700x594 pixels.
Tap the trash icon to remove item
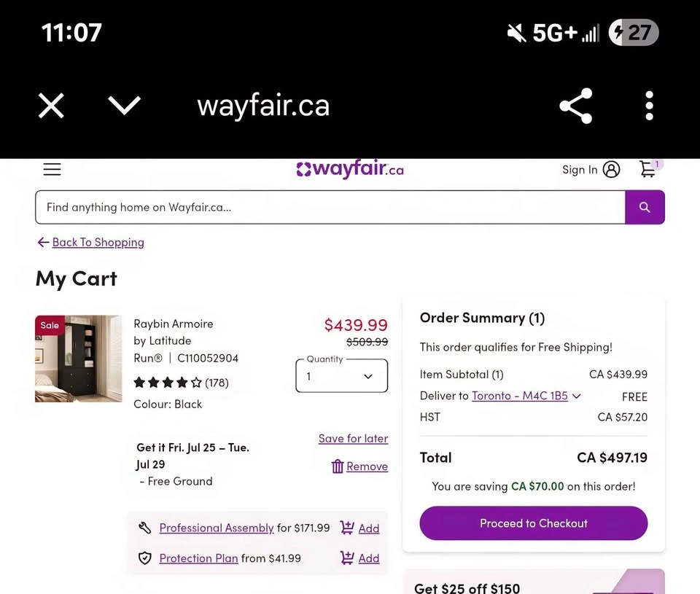337,466
